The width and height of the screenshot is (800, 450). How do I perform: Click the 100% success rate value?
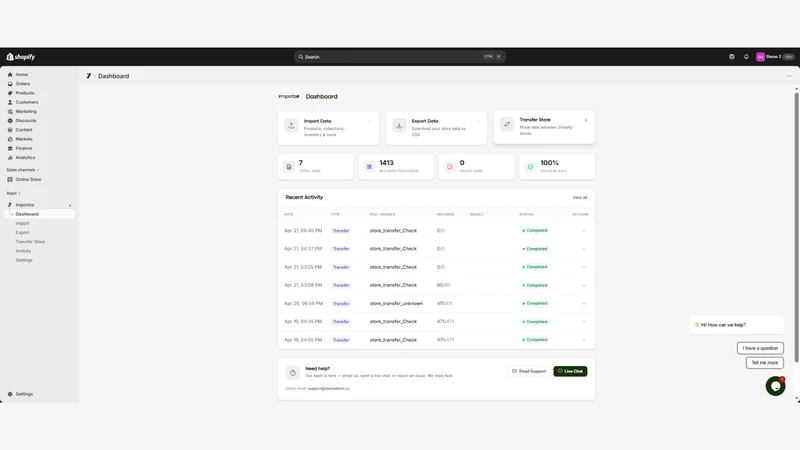point(549,163)
